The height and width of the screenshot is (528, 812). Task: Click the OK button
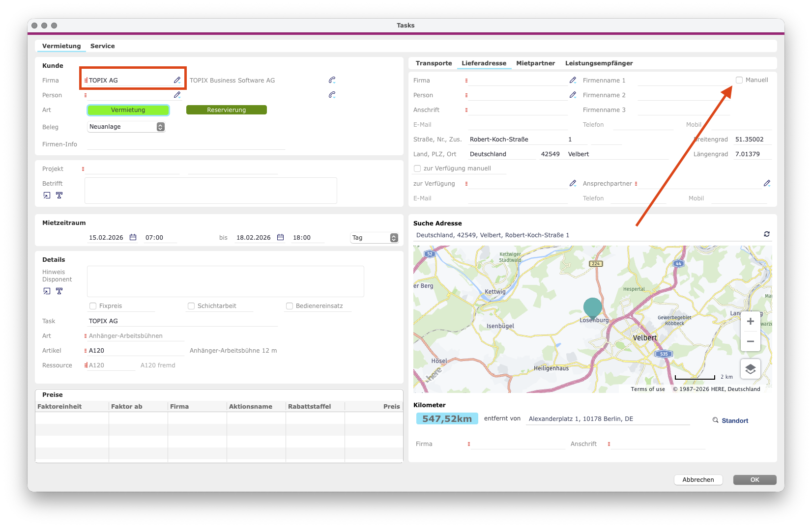pyautogui.click(x=755, y=480)
